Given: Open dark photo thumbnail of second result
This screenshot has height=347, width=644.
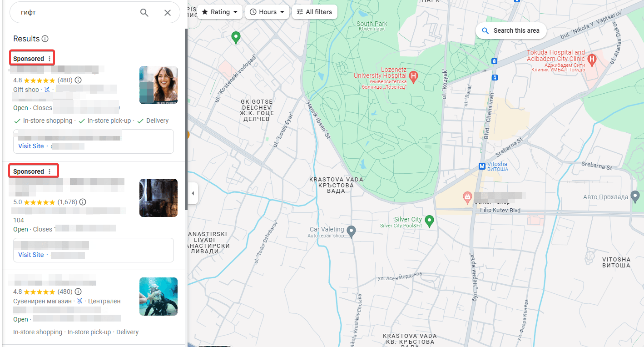Looking at the screenshot, I should (x=159, y=198).
